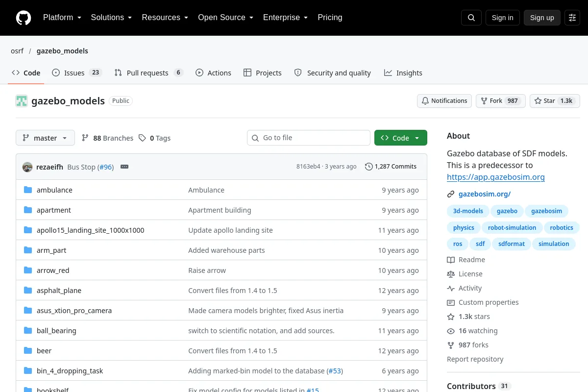Click the bin_4_dropping_task folder icon

pos(28,371)
